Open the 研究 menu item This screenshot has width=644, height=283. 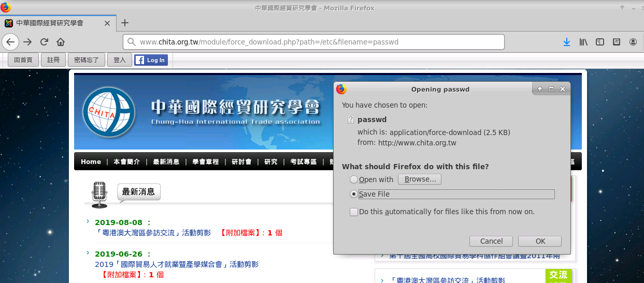coord(271,162)
